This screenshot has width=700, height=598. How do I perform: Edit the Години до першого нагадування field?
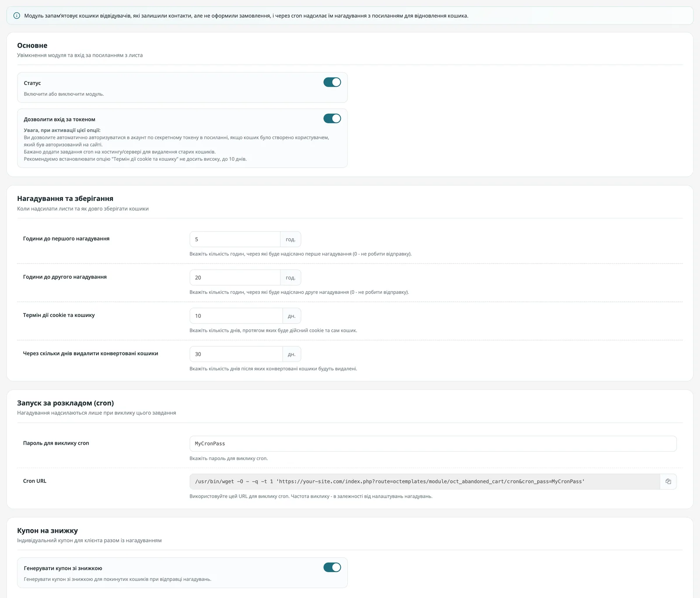[235, 239]
